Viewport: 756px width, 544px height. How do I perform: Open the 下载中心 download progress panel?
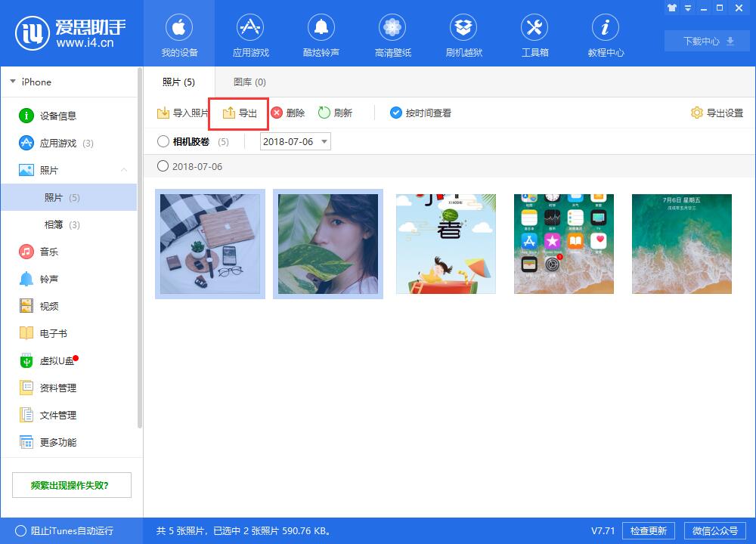coord(706,41)
